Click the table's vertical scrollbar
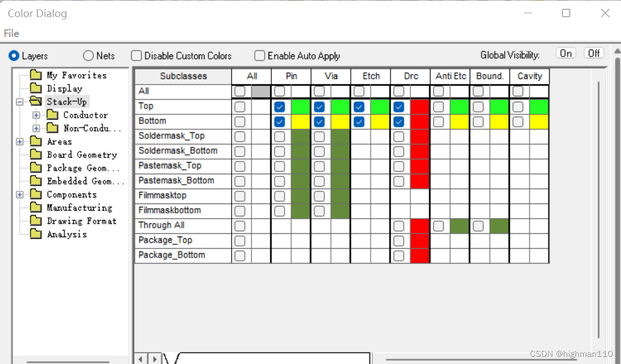The height and width of the screenshot is (364, 621). (x=598, y=210)
